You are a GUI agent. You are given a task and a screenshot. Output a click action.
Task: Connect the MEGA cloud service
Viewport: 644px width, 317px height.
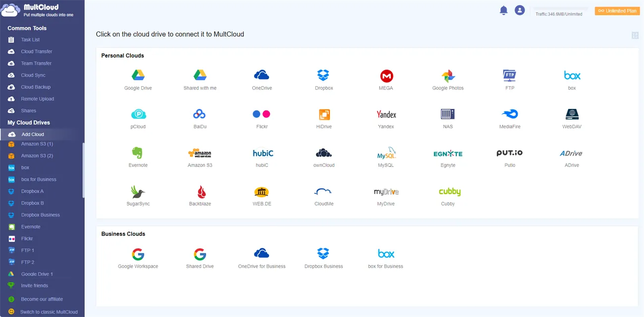[x=385, y=77]
